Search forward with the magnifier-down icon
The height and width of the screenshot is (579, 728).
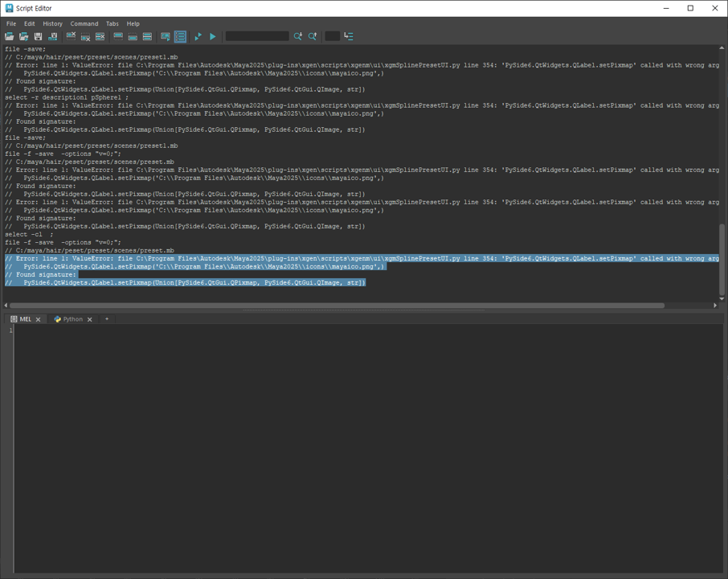pyautogui.click(x=298, y=36)
